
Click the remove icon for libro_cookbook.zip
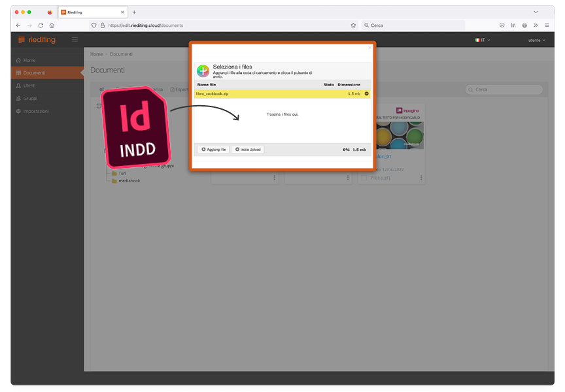tap(366, 94)
